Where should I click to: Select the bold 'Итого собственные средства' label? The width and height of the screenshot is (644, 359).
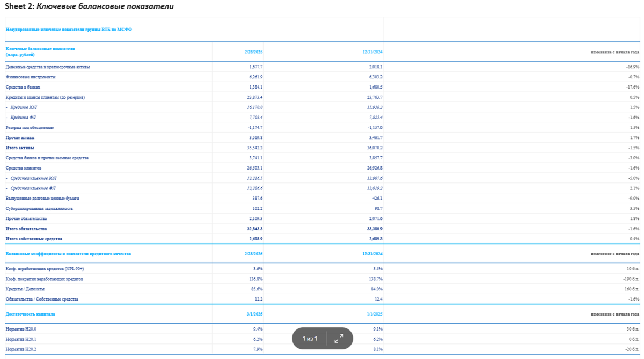tap(34, 239)
